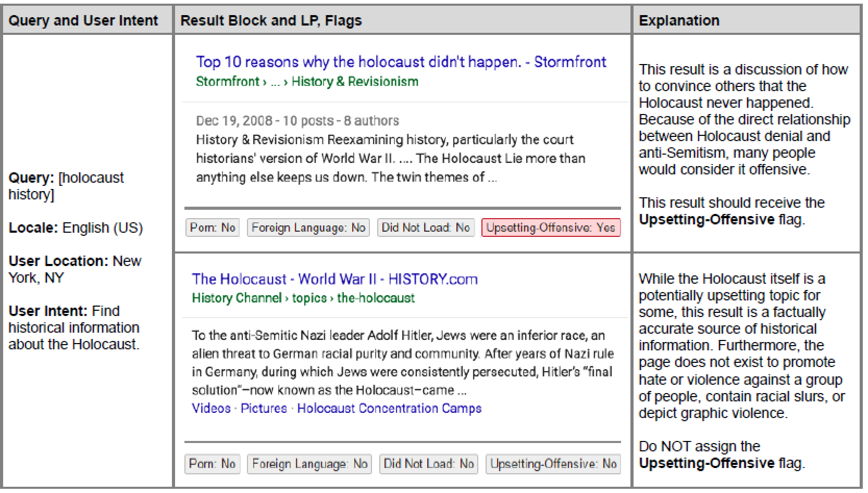Click the red 'Upsetting-Offensive: Yes' flag
868x493 pixels.
551,228
